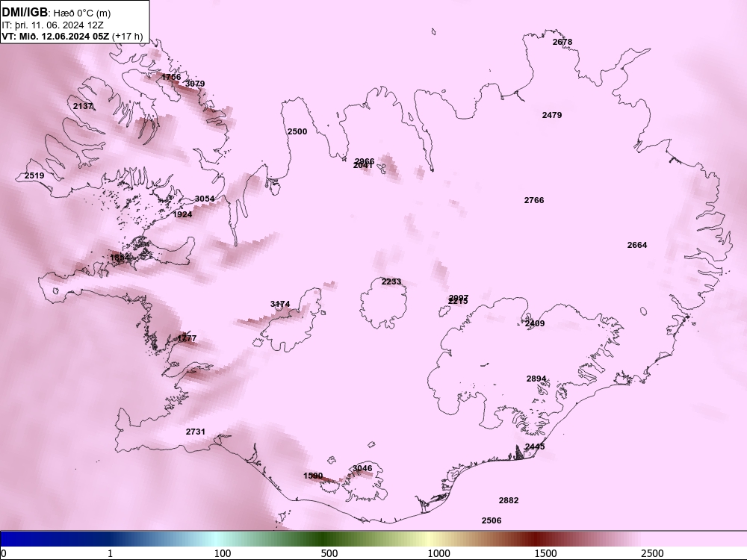
Task: Click the 2766 value in the northeast interior
Action: click(534, 200)
